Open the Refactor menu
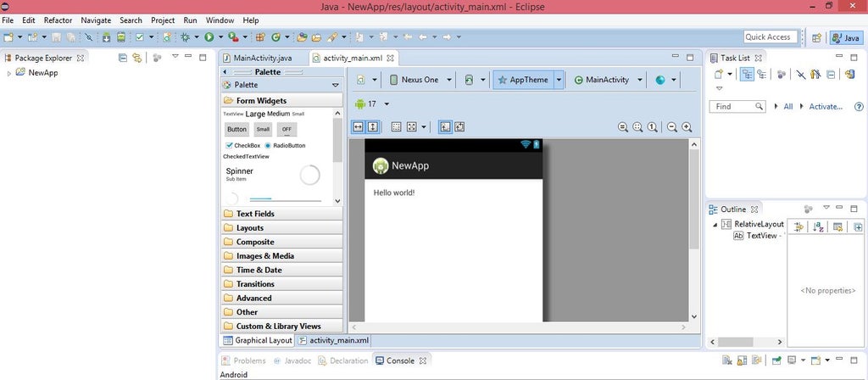The image size is (868, 380). [x=58, y=20]
